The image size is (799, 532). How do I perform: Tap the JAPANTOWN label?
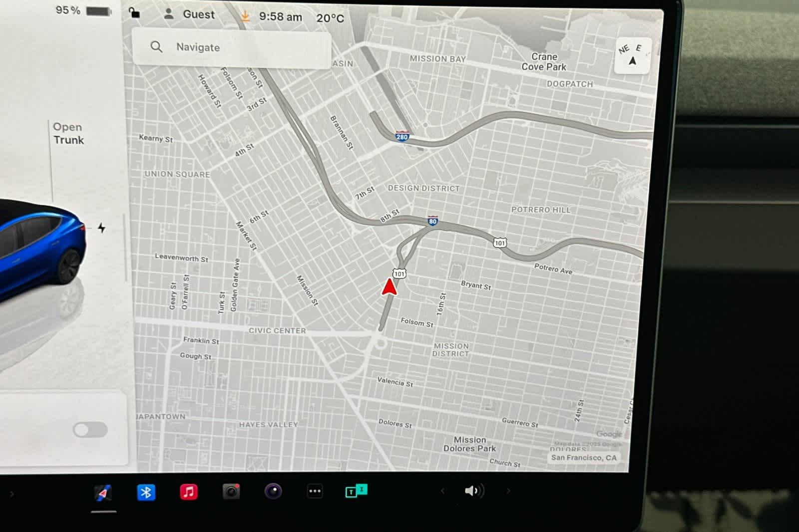[161, 416]
